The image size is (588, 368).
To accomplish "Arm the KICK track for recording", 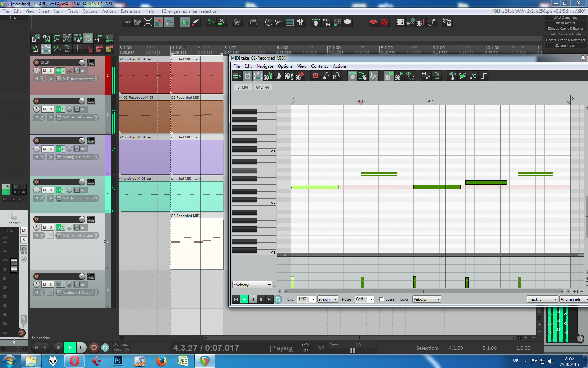I will pyautogui.click(x=36, y=62).
